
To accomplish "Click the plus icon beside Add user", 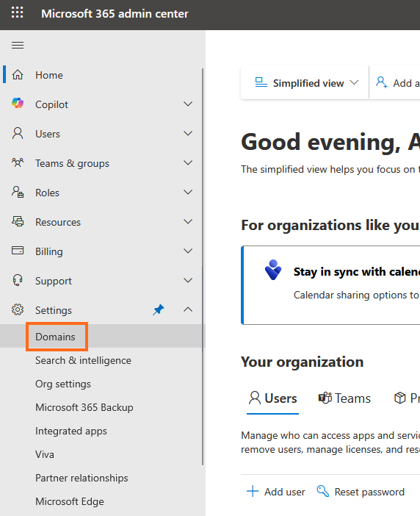I will pos(253,491).
